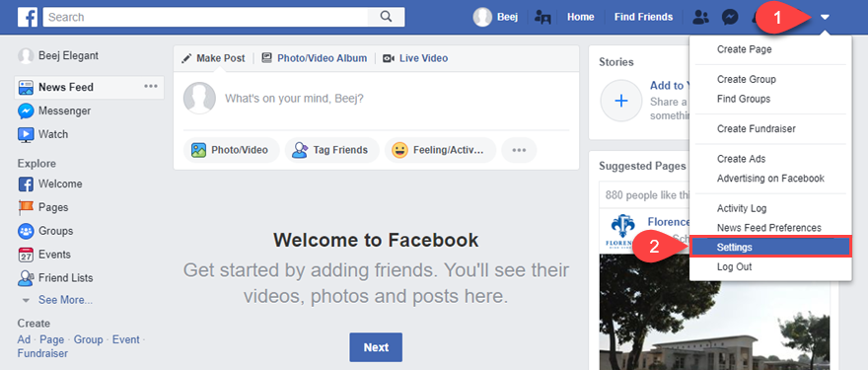Click the Beej Elegant avatar in the sidebar
The width and height of the screenshot is (868, 370).
coord(26,56)
